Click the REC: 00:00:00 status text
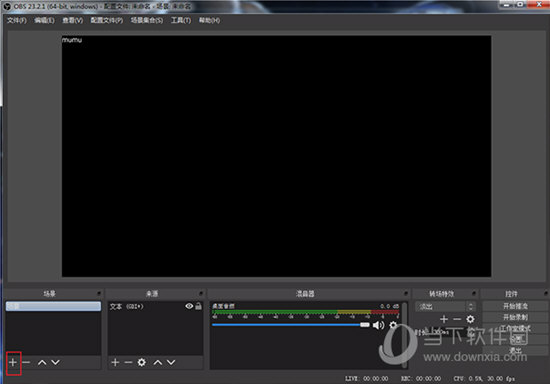Image resolution: width=550 pixels, height=384 pixels. click(x=421, y=379)
